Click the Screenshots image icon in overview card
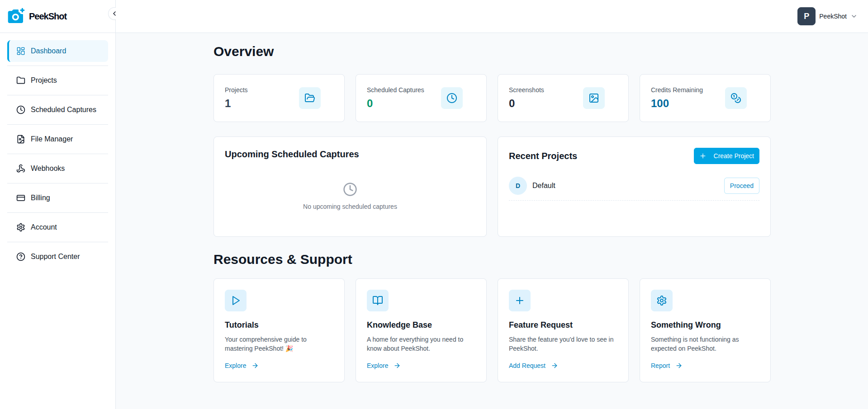The height and width of the screenshot is (409, 868). (x=593, y=98)
